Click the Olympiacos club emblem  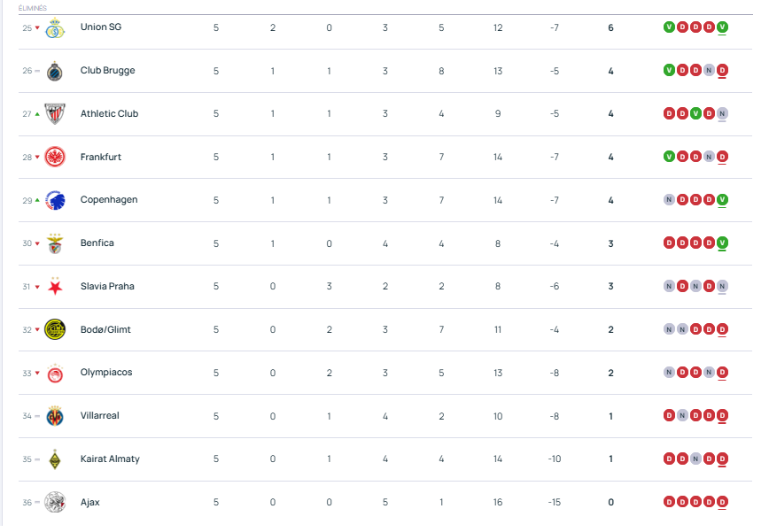point(55,372)
